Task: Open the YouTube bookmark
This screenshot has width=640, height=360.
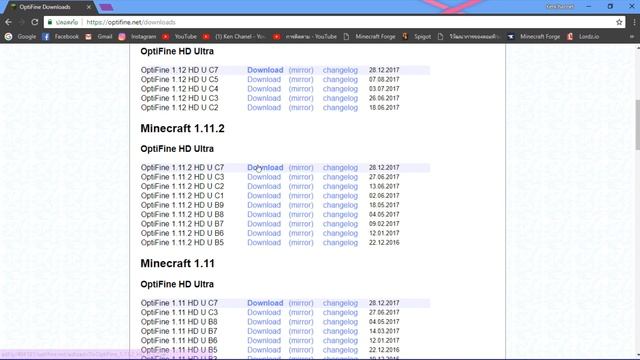Action: [x=179, y=37]
